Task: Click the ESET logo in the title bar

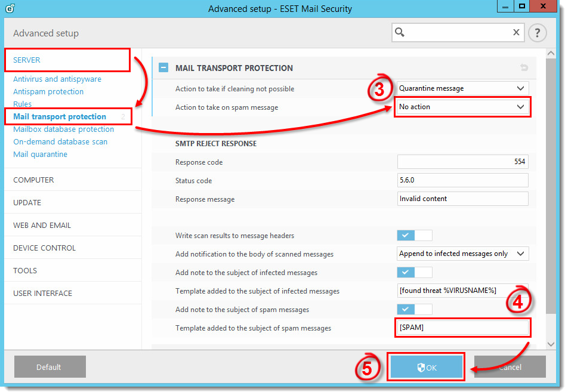Action: pyautogui.click(x=8, y=7)
